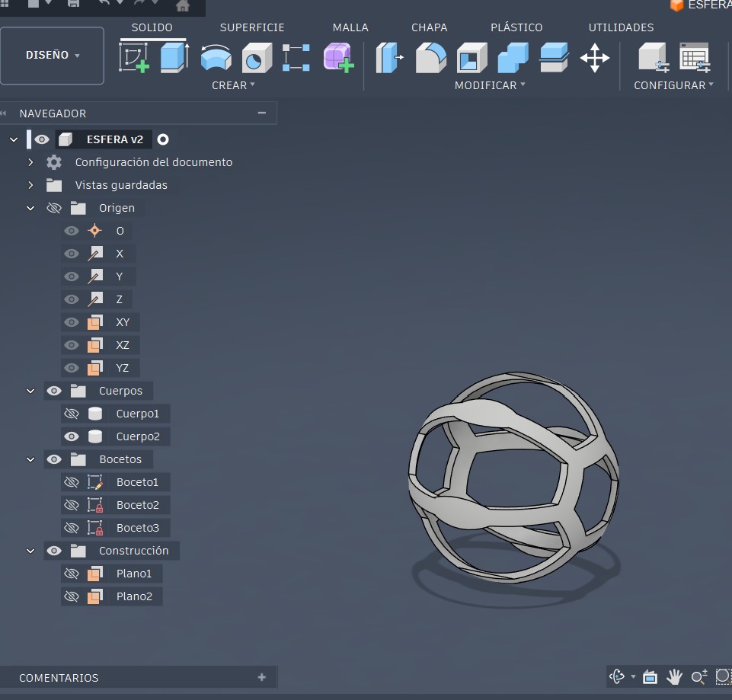This screenshot has height=700, width=732.
Task: Select the Press Pull tool
Action: pos(389,58)
